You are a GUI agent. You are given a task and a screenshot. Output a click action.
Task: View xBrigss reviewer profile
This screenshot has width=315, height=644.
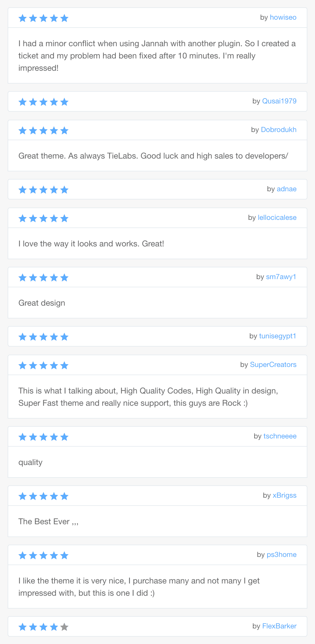pyautogui.click(x=284, y=495)
